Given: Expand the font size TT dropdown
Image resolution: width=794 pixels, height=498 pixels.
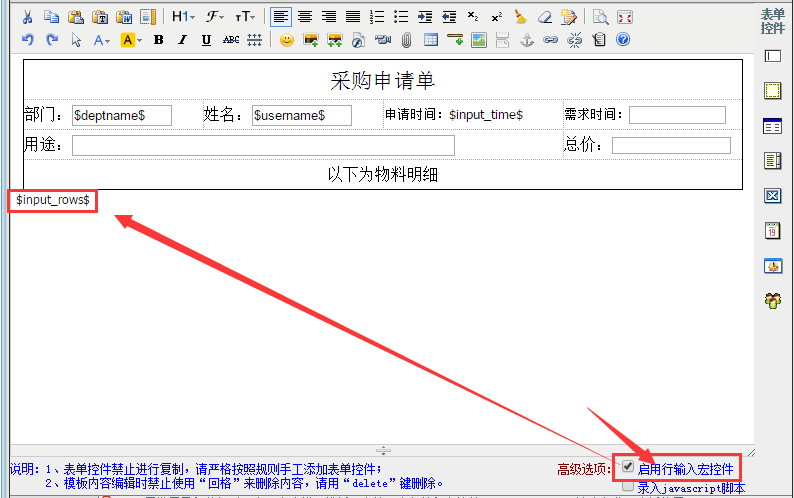Looking at the screenshot, I should tap(245, 17).
